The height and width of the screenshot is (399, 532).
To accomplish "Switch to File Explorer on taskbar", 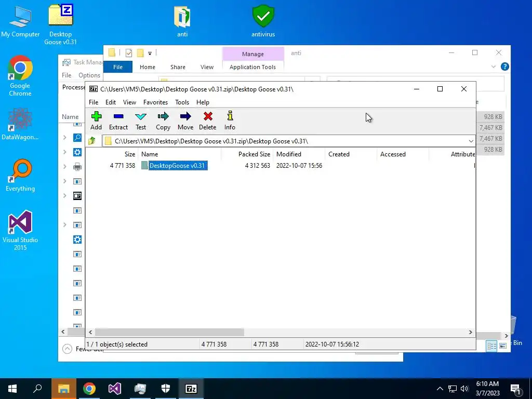I will pos(64,389).
